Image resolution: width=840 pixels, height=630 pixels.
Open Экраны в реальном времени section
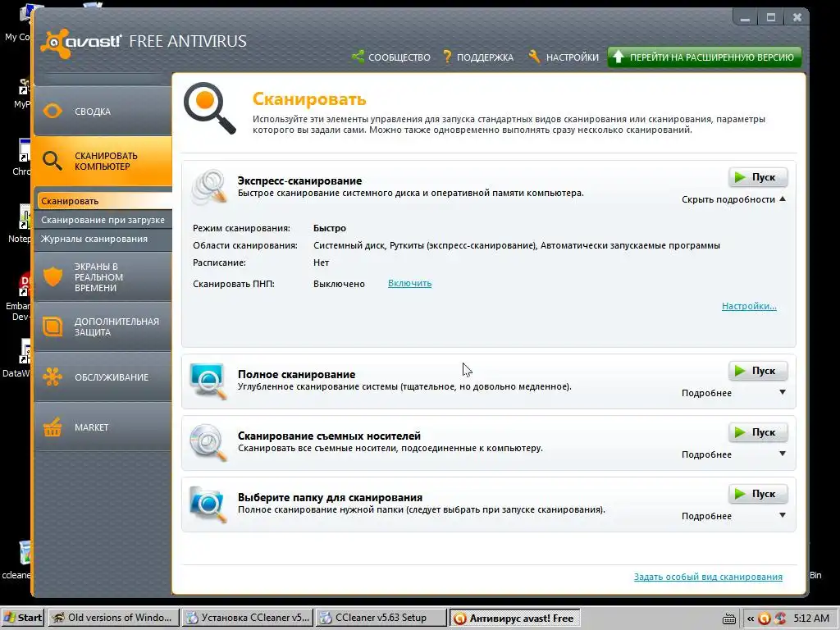(103, 276)
